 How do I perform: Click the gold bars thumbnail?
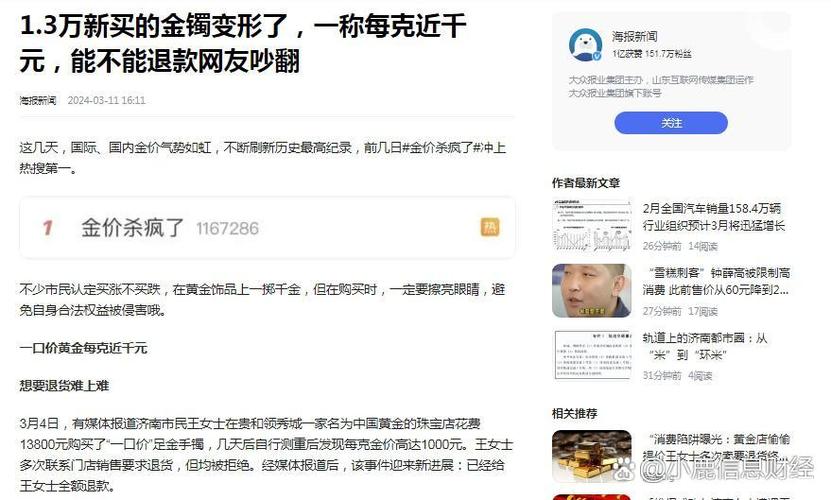(x=591, y=456)
